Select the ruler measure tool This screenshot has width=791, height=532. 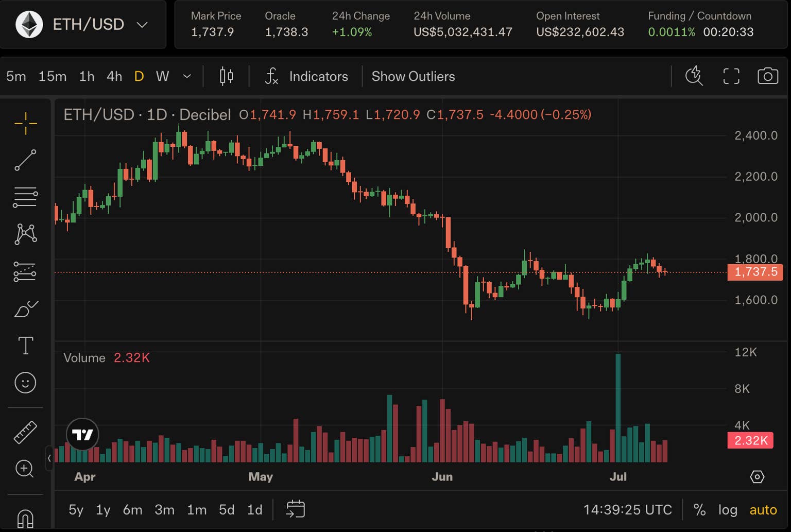click(x=25, y=432)
